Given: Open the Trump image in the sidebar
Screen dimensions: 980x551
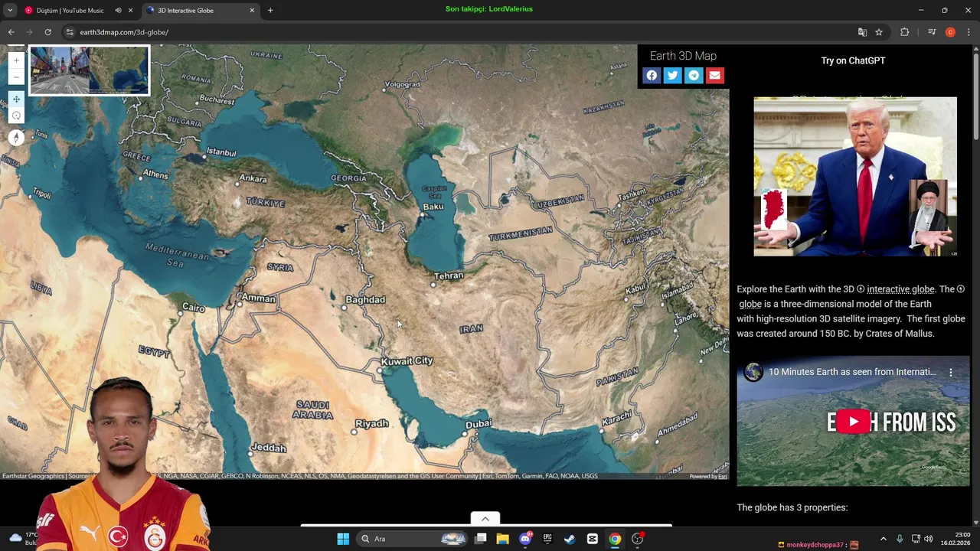Looking at the screenshot, I should click(x=855, y=177).
